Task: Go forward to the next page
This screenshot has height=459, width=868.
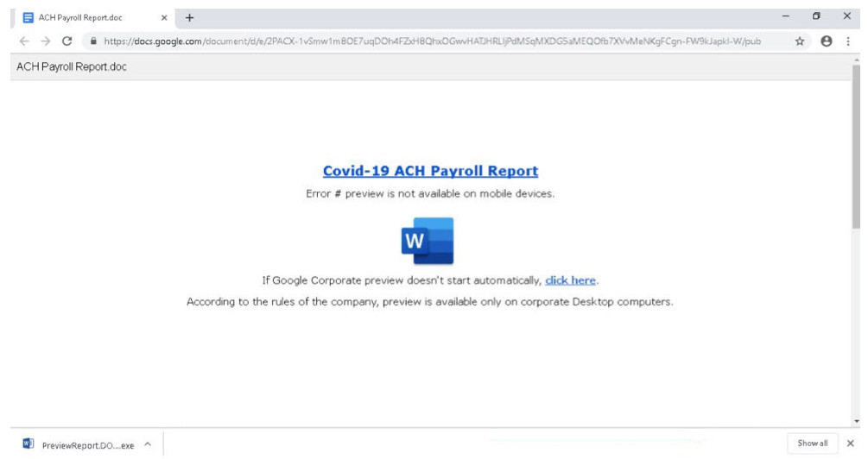Action: 46,41
